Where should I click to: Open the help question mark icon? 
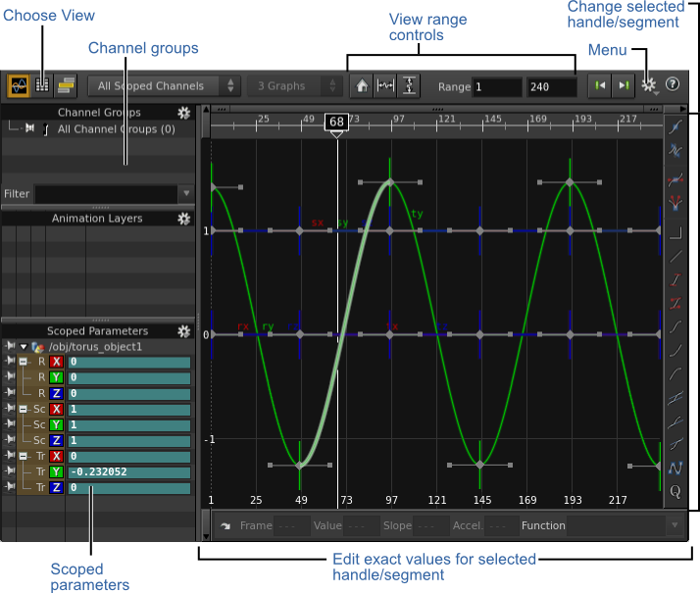tap(673, 85)
